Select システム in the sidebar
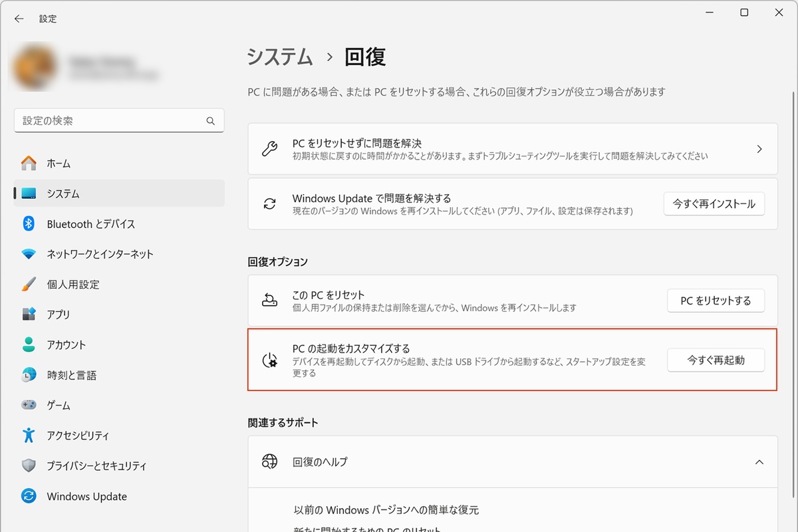This screenshot has height=532, width=798. [63, 194]
